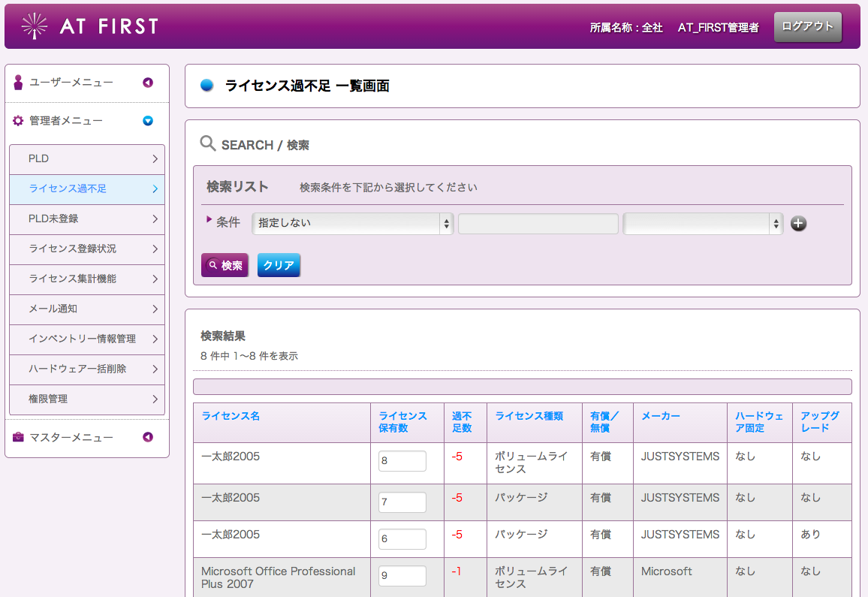Viewport: 868px width, 597px height.
Task: Sort by メーカー column header
Action: (661, 416)
